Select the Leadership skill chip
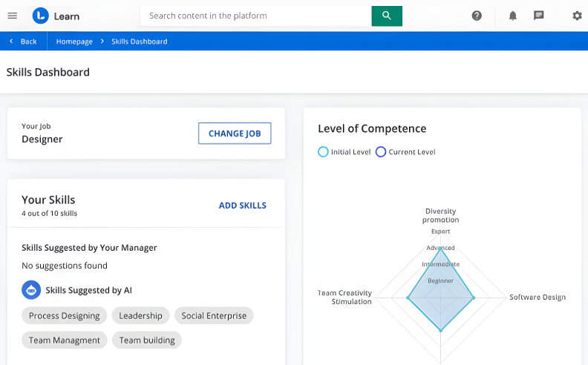Image resolution: width=588 pixels, height=365 pixels. (x=140, y=316)
